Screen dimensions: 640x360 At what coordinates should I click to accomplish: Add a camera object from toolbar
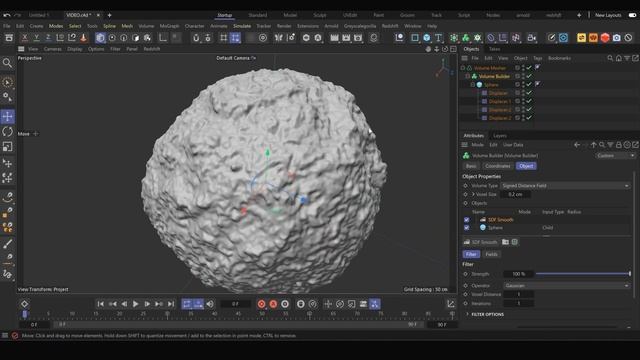click(531, 38)
